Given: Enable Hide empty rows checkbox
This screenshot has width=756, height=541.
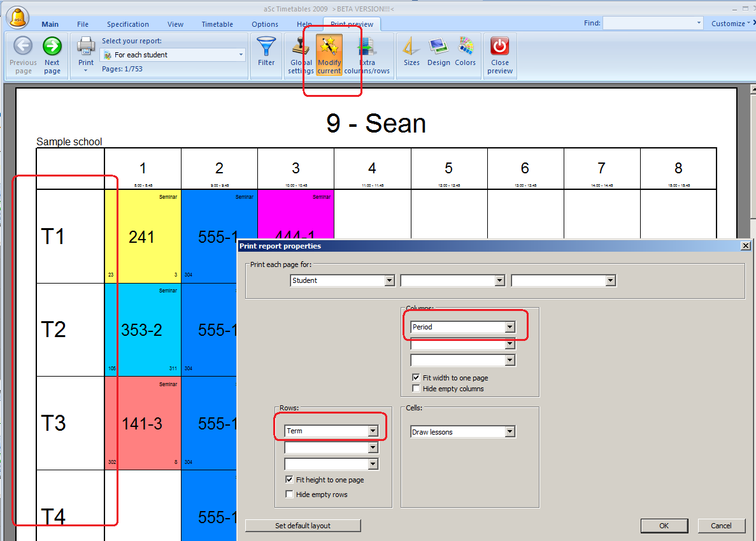Looking at the screenshot, I should [290, 494].
